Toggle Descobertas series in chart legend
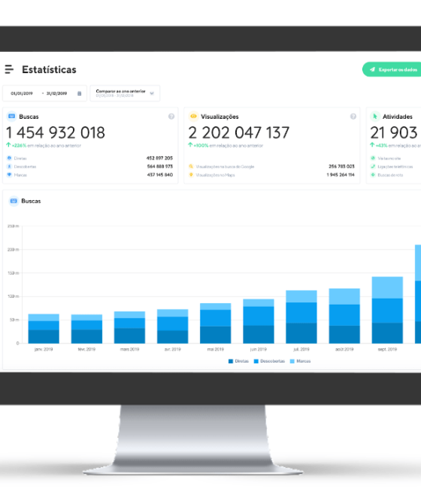Image resolution: width=421 pixels, height=504 pixels. pyautogui.click(x=269, y=361)
